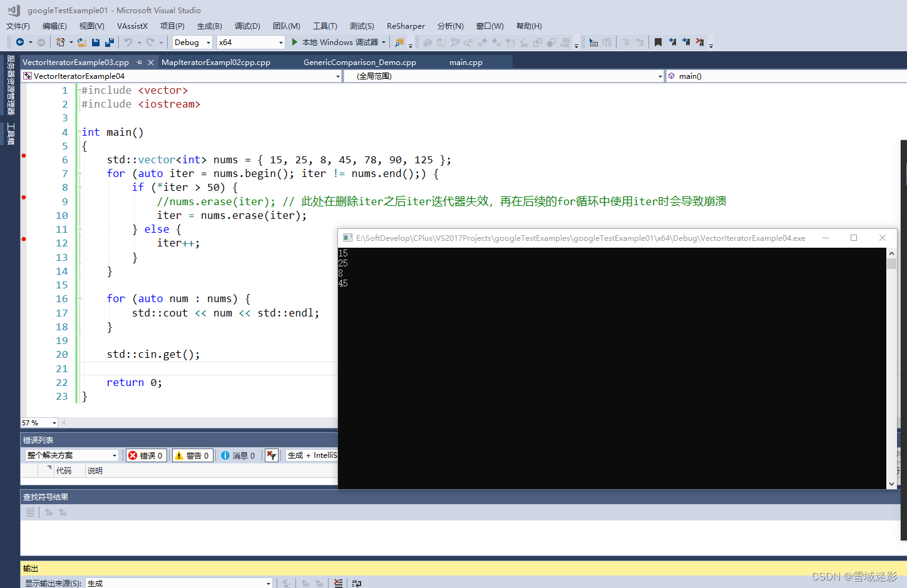Open the global scope (全局范围) dropdown
Screen dimensions: 907x588
504,76
